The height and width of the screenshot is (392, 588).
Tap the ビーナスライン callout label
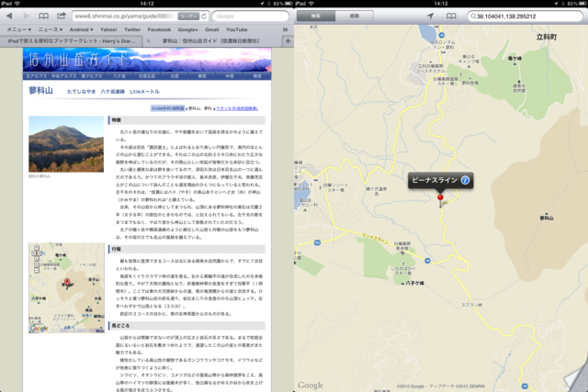pos(435,180)
